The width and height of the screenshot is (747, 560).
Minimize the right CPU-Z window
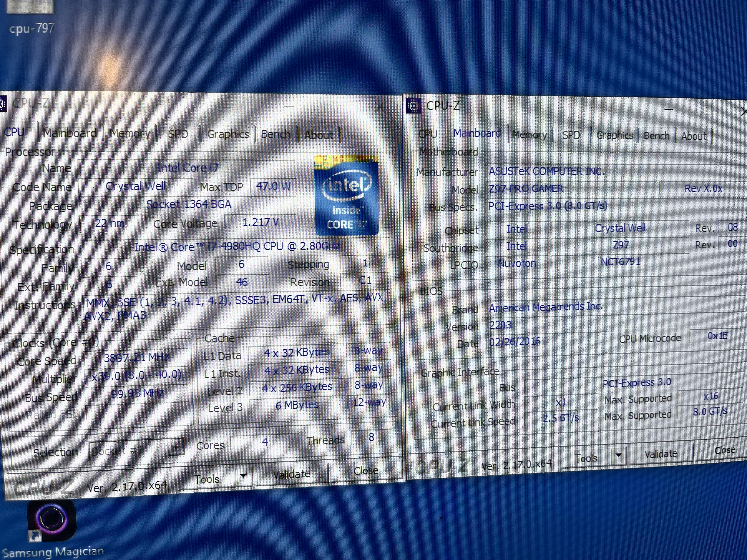coord(669,109)
